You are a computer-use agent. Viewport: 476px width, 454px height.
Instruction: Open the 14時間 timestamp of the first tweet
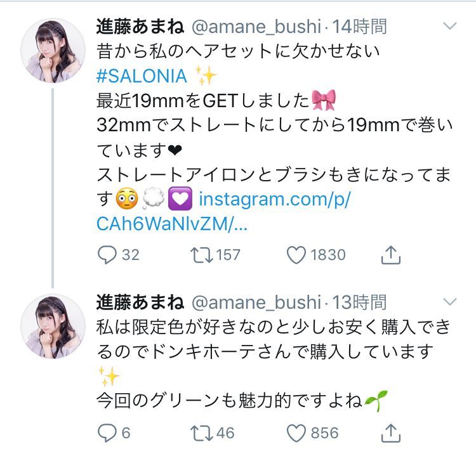359,27
